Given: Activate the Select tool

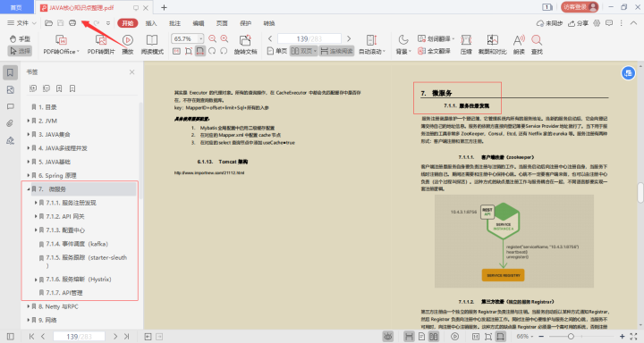Looking at the screenshot, I should click(20, 51).
